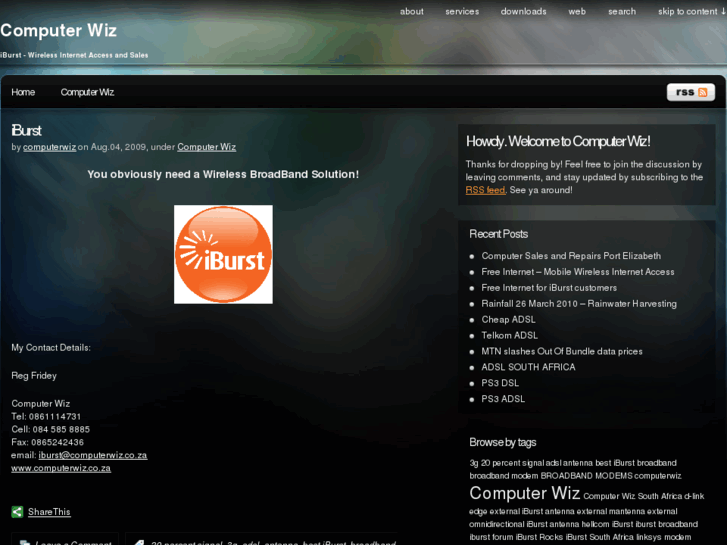Select Computer Wiz navigation bar item
Image resolution: width=727 pixels, height=545 pixels.
tap(87, 92)
